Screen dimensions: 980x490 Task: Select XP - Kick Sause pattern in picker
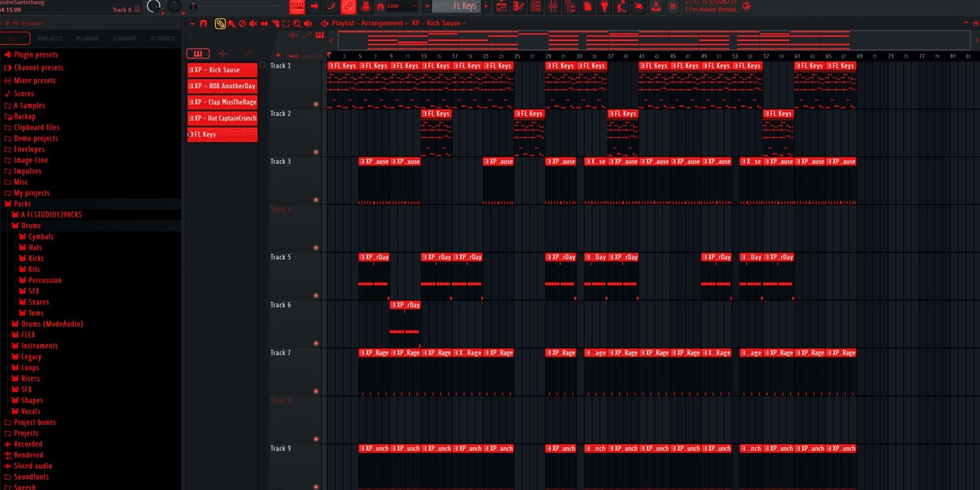[222, 70]
